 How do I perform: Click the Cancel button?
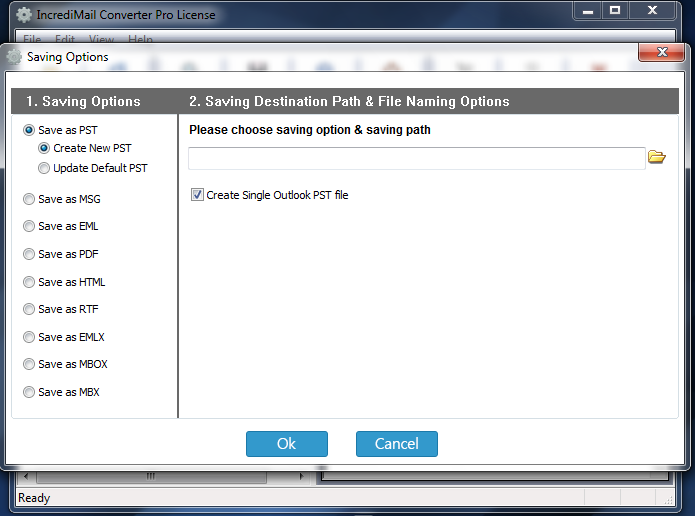397,444
